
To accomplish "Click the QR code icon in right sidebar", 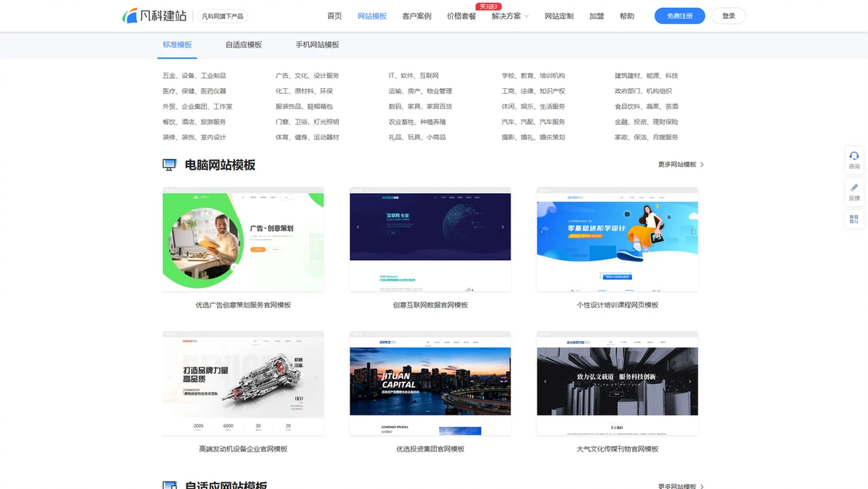I will (853, 219).
